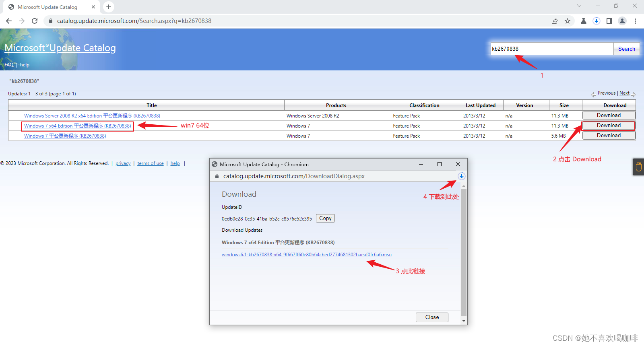
Task: Click the Next page arrow icon
Action: (x=633, y=94)
